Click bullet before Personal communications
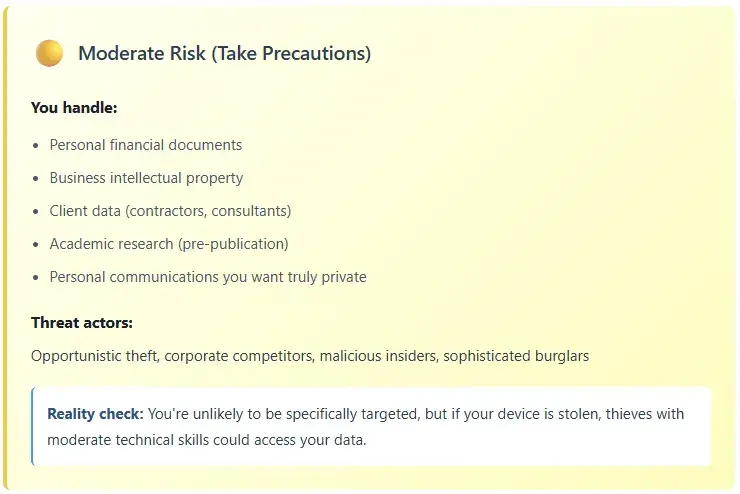Screen dimensions: 740x494 [36, 277]
